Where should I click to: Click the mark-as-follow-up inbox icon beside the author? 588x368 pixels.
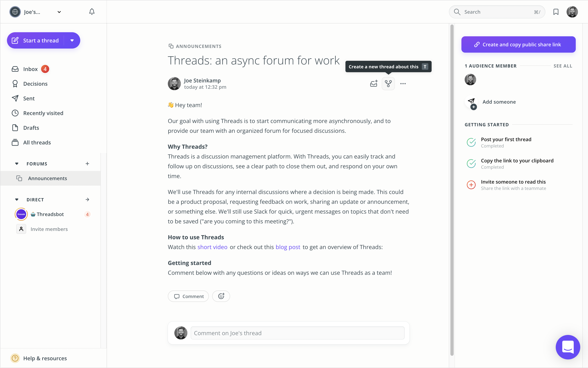(x=374, y=84)
